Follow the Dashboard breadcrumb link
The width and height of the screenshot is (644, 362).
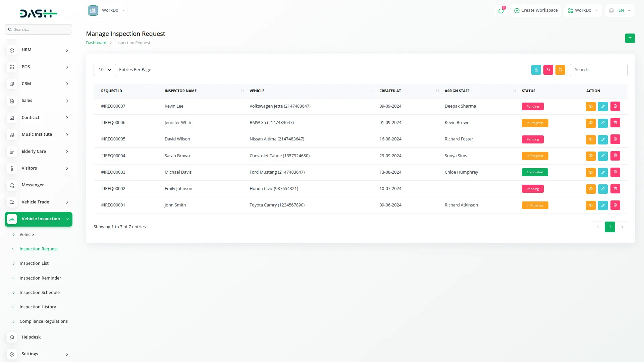[96, 43]
